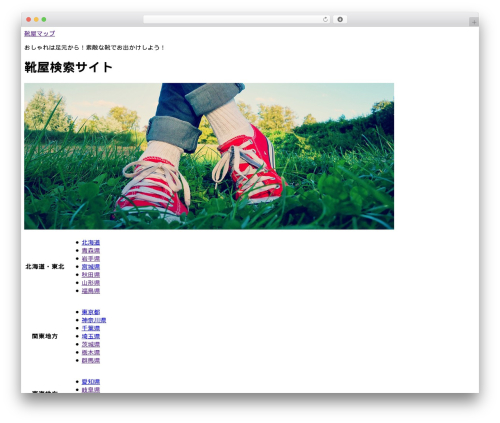Close the window with the red button
500x423 pixels.
point(29,20)
